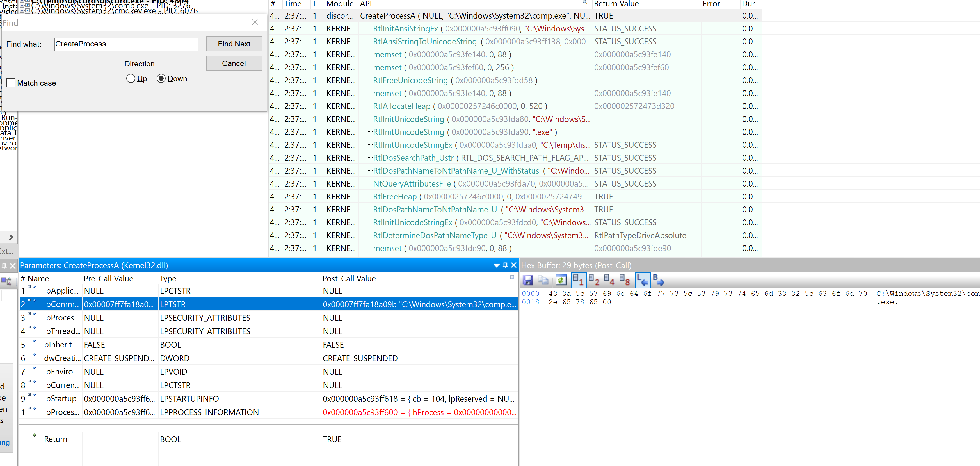Save the hex buffer to file
This screenshot has width=980, height=466.
tap(528, 281)
